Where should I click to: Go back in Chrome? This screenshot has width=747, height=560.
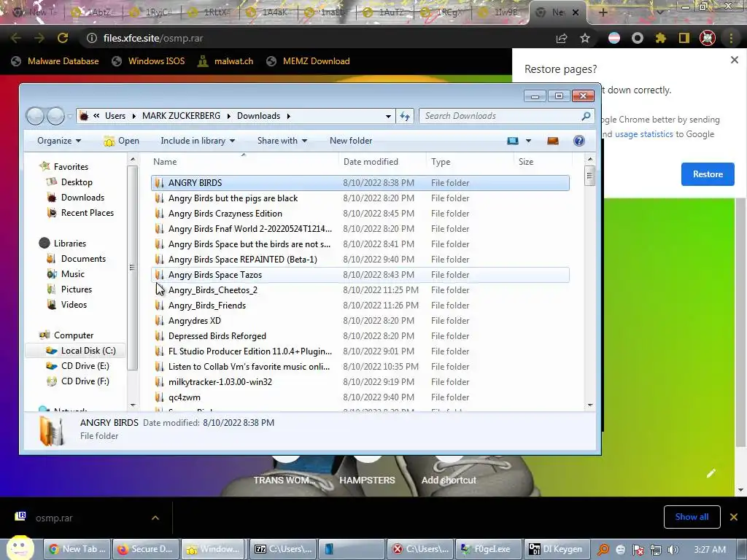(16, 38)
